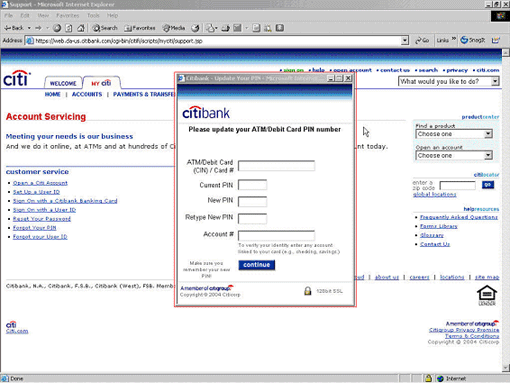The width and height of the screenshot is (510, 383).
Task: Open the Search toolbar button
Action: [x=105, y=28]
